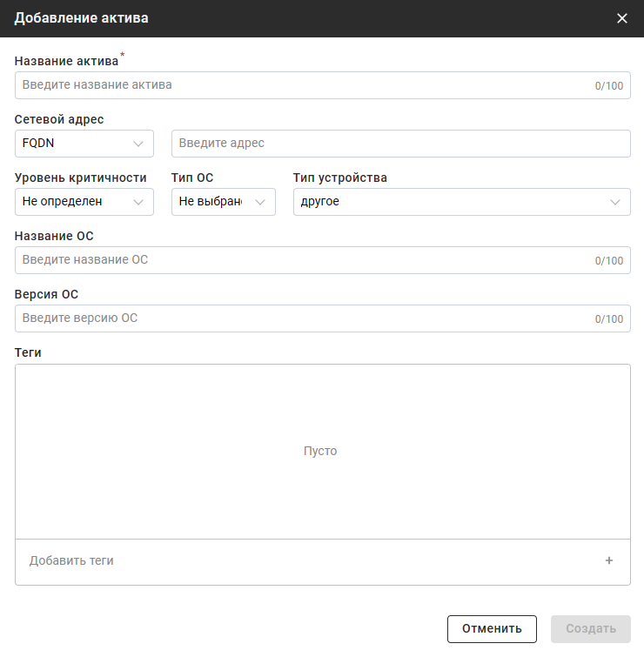Click the empty tags area labeled Пусто
The height and width of the screenshot is (657, 644).
320,451
